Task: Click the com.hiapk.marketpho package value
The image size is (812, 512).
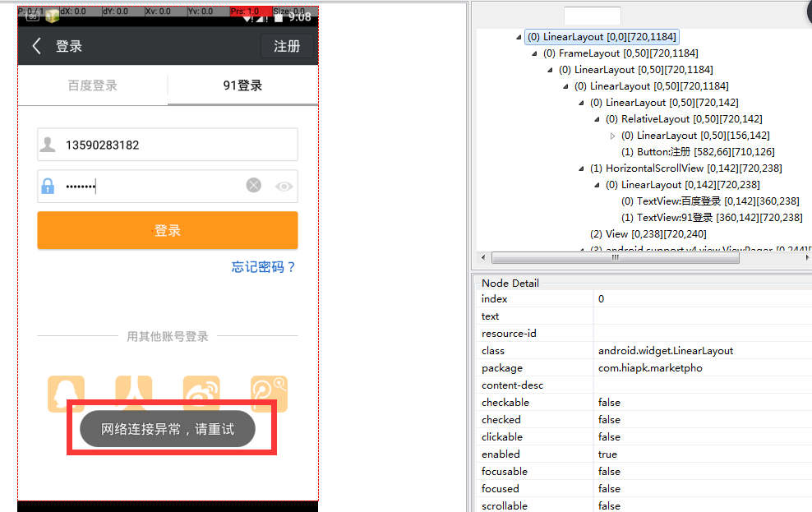Action: click(650, 367)
